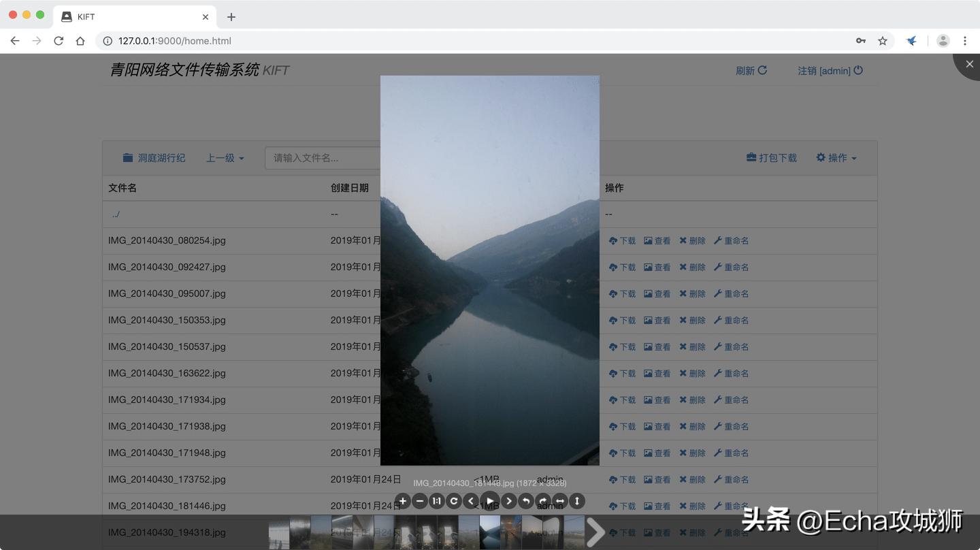
Task: Flip the image horizontally
Action: click(559, 500)
